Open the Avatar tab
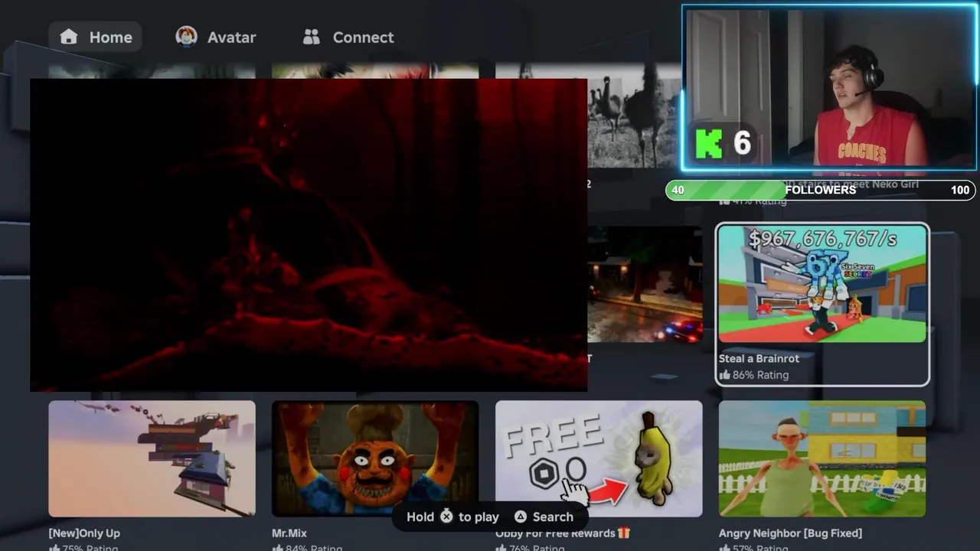 [x=216, y=37]
